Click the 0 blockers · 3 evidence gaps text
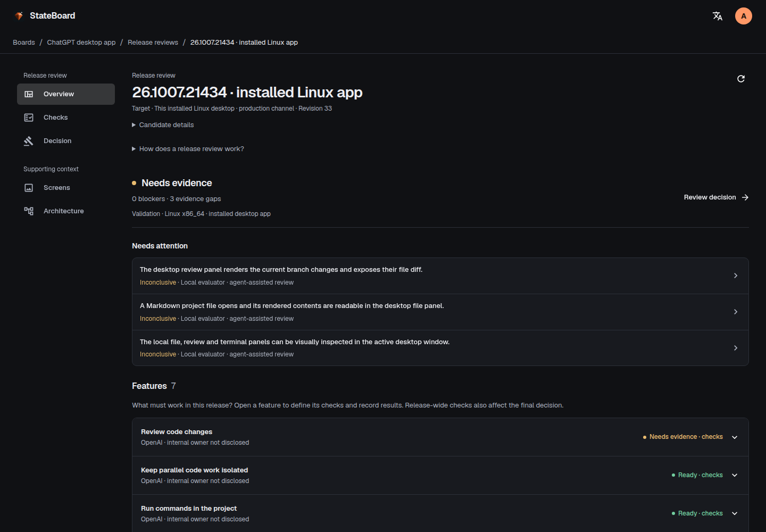 tap(176, 199)
